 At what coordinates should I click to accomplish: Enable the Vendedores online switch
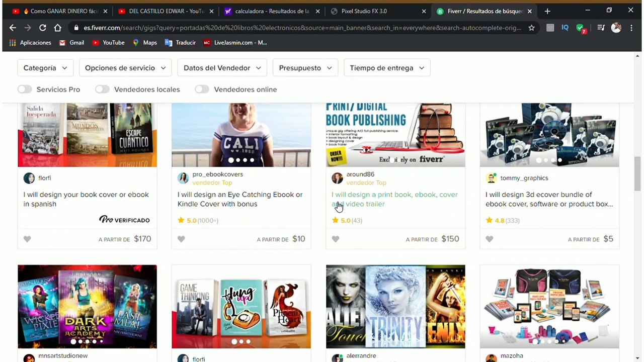click(x=202, y=89)
